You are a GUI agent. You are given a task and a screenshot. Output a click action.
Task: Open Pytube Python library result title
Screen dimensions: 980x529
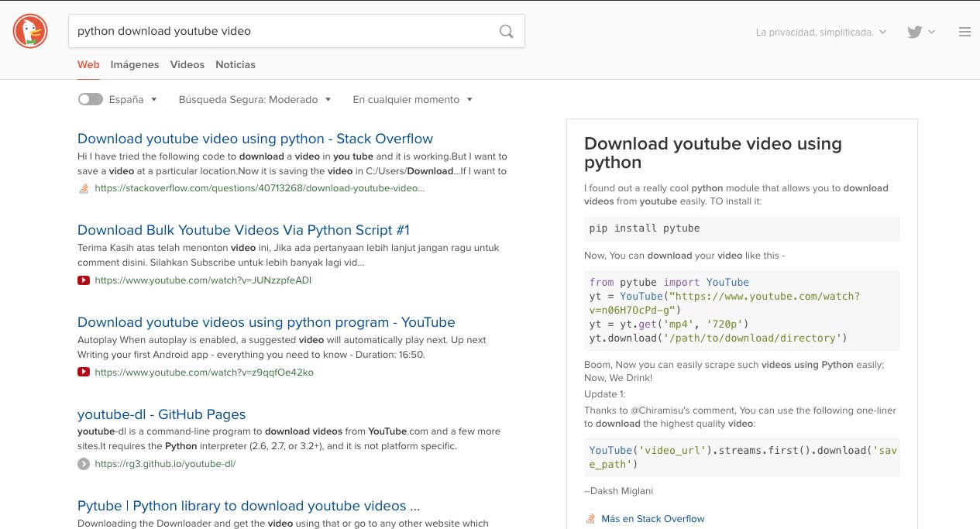coord(249,506)
